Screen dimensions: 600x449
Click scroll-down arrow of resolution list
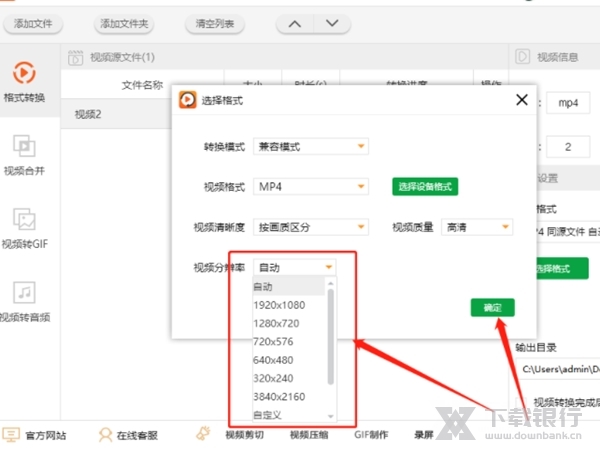click(x=331, y=416)
